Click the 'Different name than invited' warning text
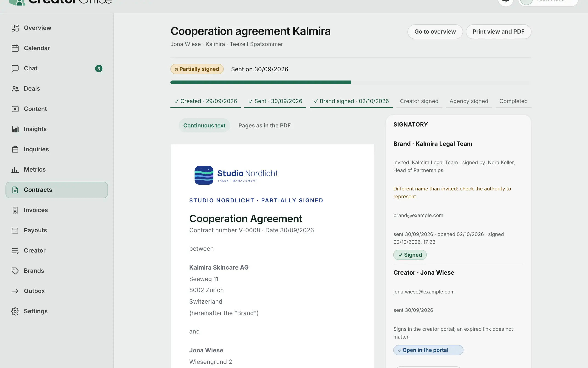 [452, 193]
